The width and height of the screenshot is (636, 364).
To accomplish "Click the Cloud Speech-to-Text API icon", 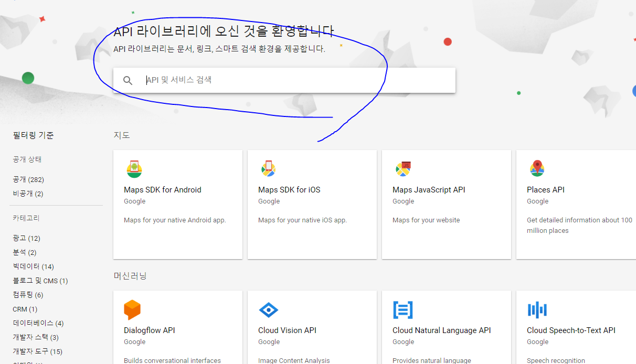I will point(537,310).
